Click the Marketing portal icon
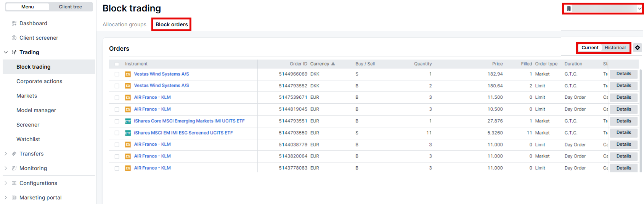 tap(14, 198)
